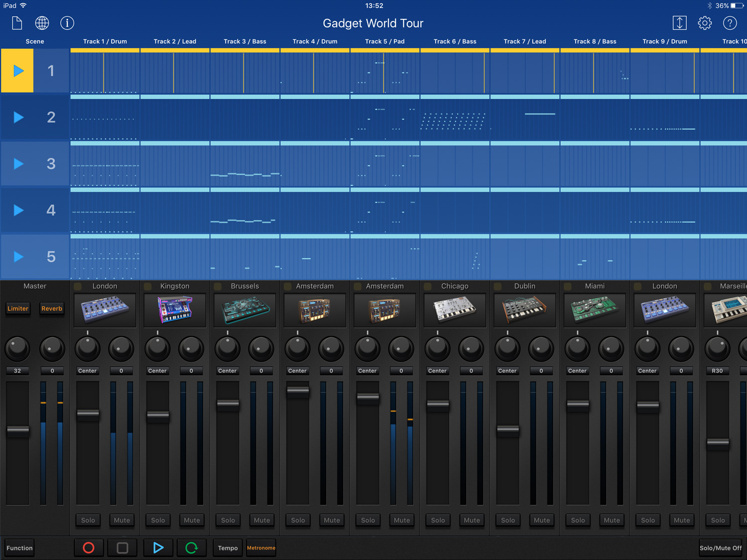Open the master Limiter
The height and width of the screenshot is (560, 747).
[x=18, y=308]
